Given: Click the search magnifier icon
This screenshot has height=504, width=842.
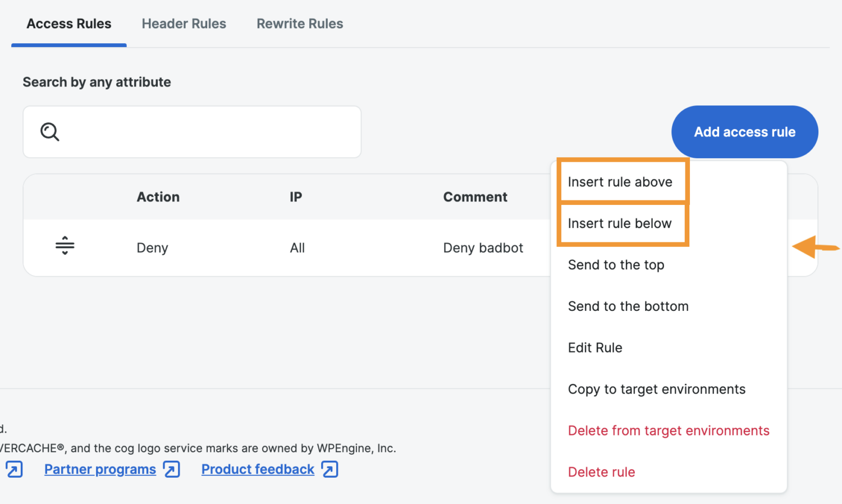Looking at the screenshot, I should pyautogui.click(x=49, y=132).
